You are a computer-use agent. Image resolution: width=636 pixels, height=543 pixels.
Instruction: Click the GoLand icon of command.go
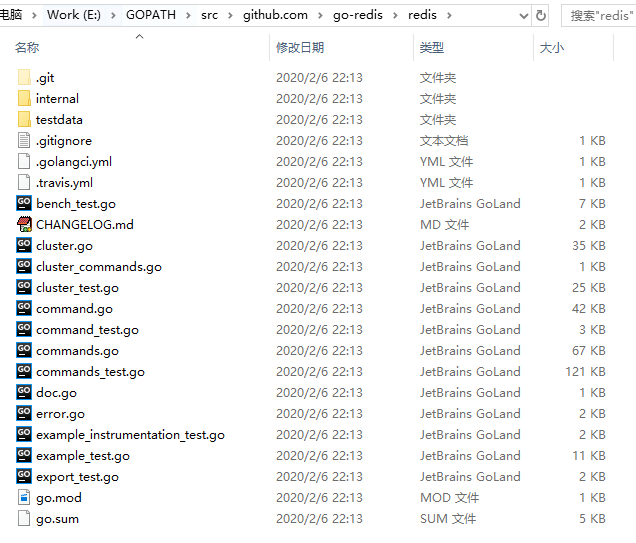click(x=24, y=308)
